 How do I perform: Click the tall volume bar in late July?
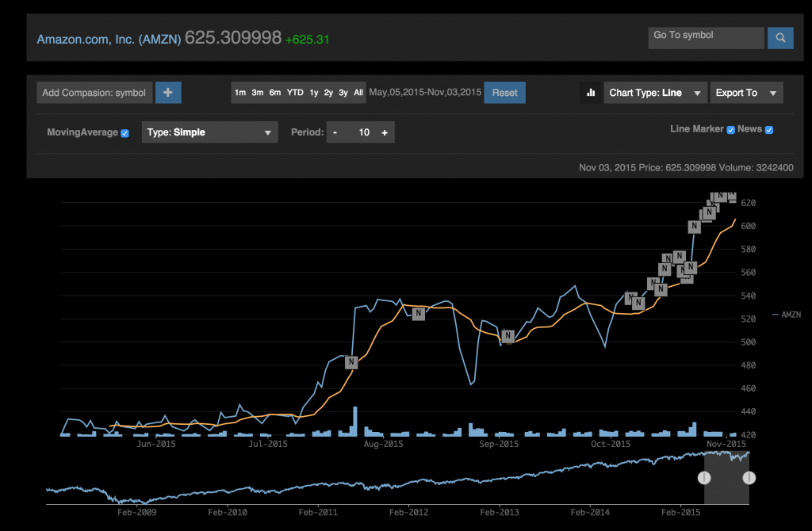click(x=355, y=421)
